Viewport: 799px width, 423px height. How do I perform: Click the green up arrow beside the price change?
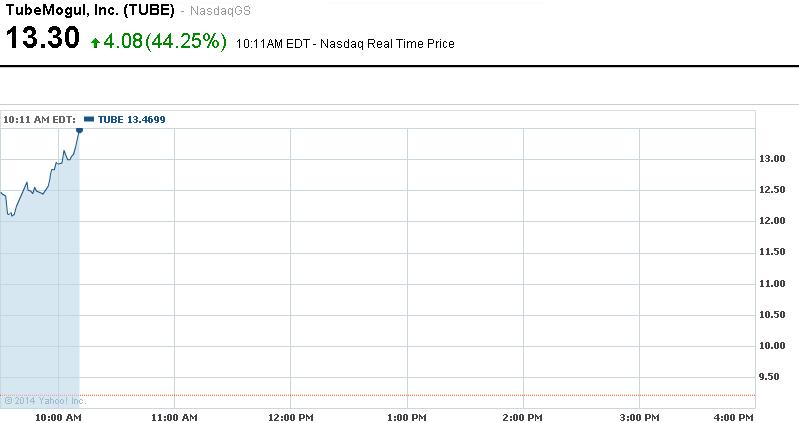coord(95,43)
